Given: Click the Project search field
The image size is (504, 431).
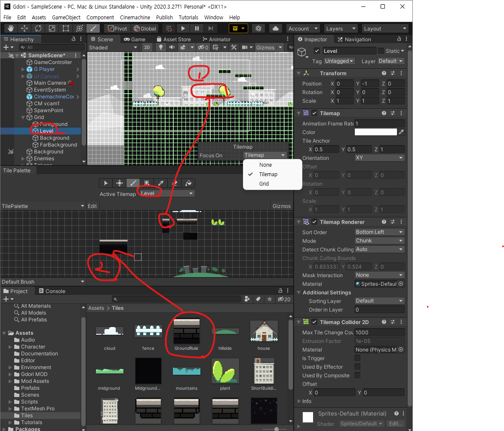Looking at the screenshot, I should click(x=176, y=299).
